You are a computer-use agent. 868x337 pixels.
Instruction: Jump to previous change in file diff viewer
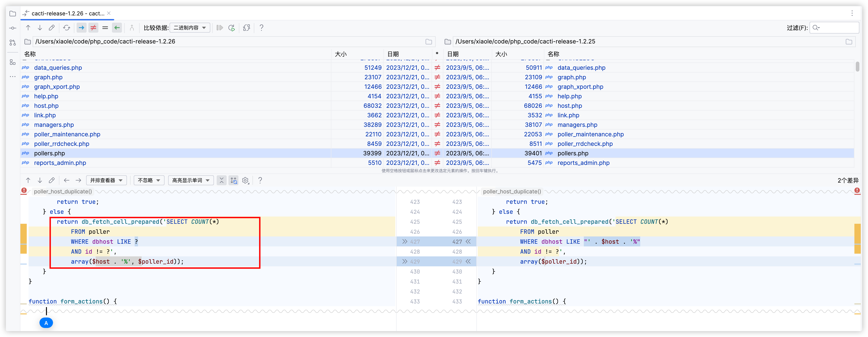[x=28, y=181]
